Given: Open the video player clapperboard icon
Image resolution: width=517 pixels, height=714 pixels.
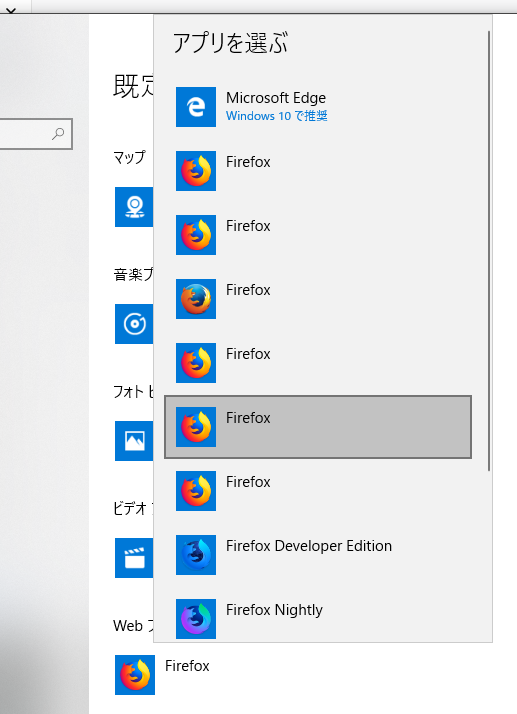Looking at the screenshot, I should click(x=134, y=558).
